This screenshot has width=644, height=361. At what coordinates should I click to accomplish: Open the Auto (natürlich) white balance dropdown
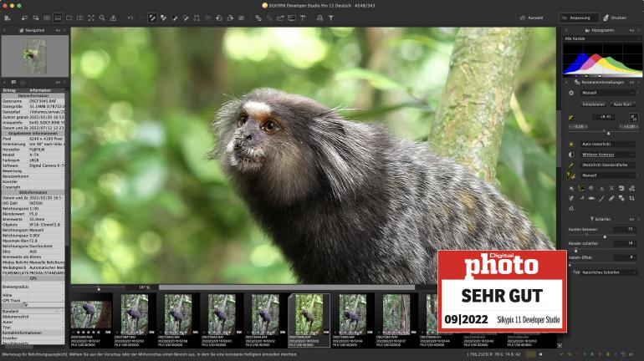[608, 144]
